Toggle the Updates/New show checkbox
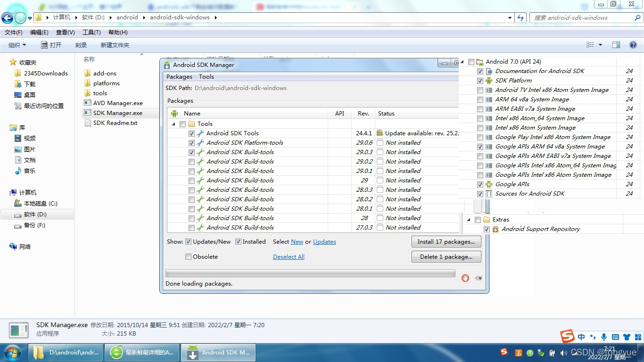The image size is (644, 362). [x=189, y=242]
